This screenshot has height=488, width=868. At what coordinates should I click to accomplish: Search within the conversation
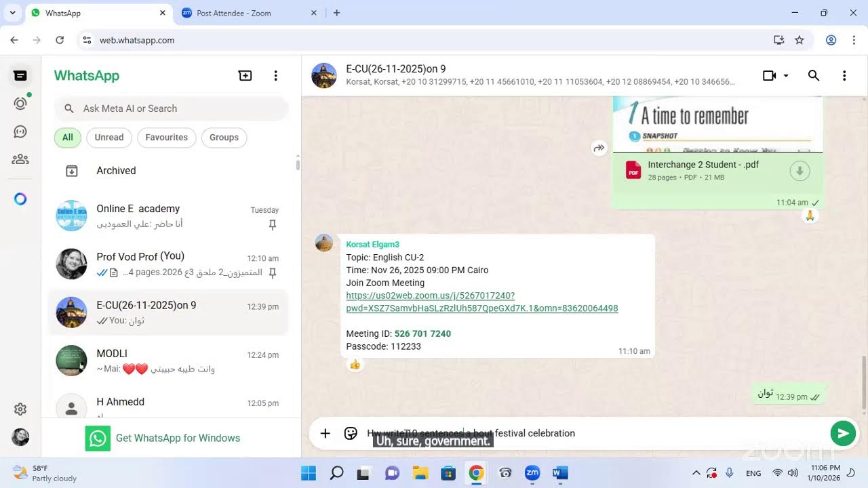[x=814, y=76]
